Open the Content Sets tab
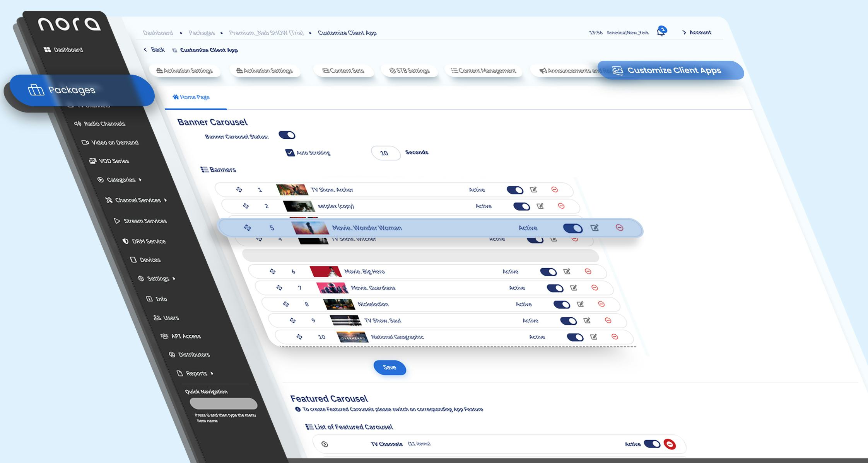868x463 pixels. (x=343, y=71)
